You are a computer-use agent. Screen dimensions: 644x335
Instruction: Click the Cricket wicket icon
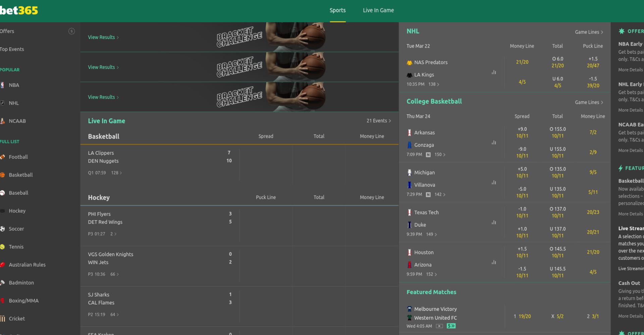tap(2, 319)
